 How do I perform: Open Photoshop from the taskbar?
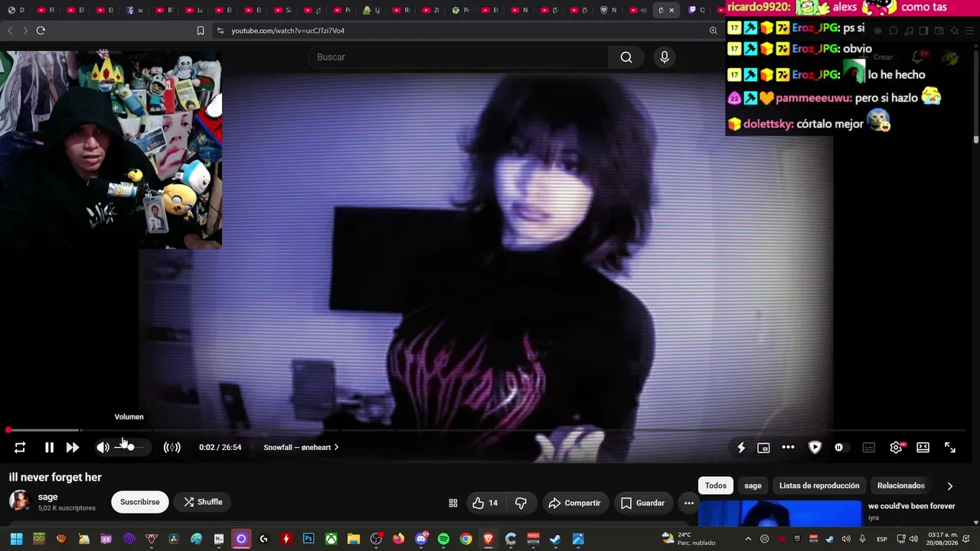pyautogui.click(x=309, y=539)
